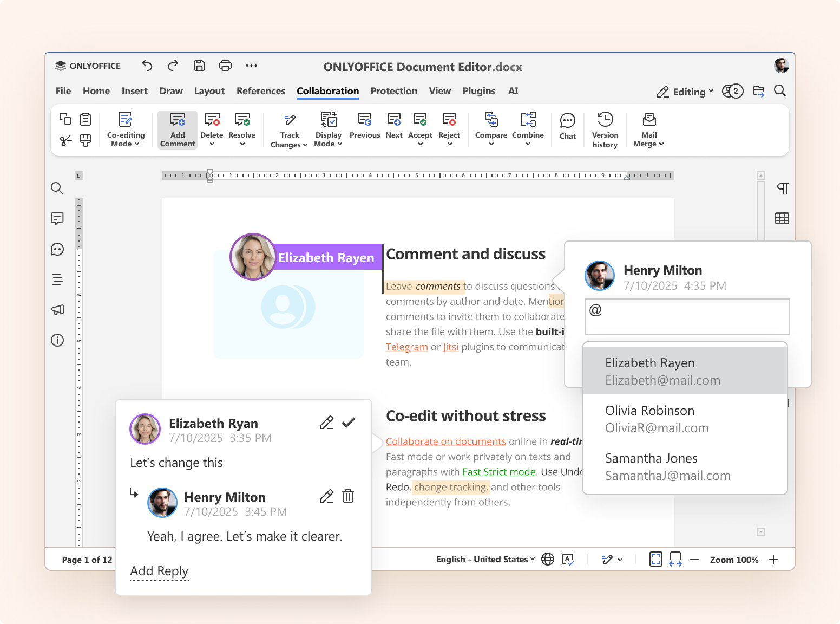The image size is (840, 624).
Task: Open Version history
Action: click(605, 129)
